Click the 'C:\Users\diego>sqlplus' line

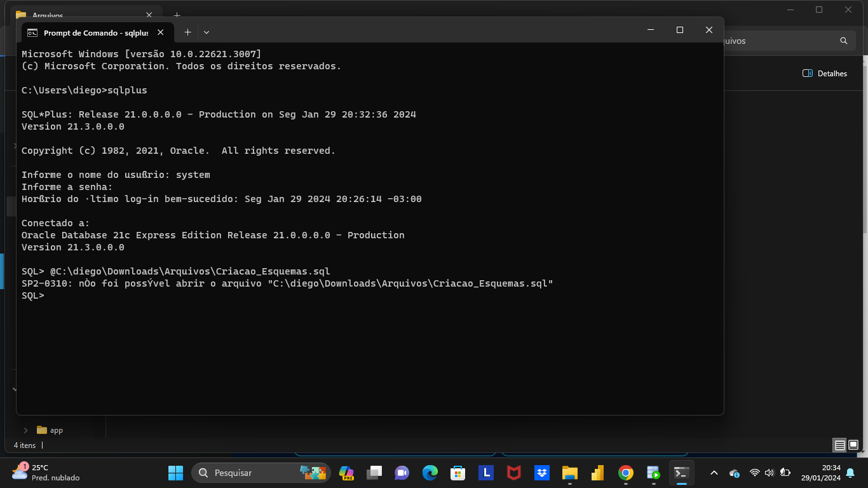click(85, 90)
